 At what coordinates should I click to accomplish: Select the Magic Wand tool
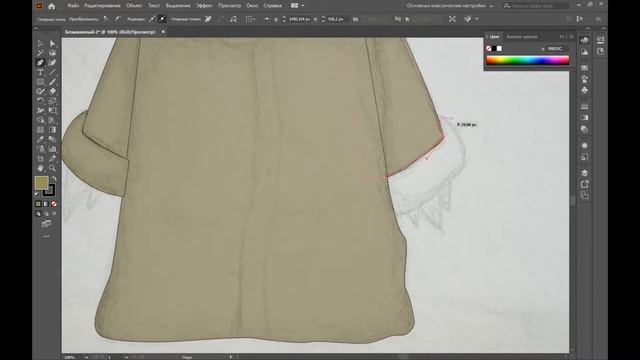[40, 53]
